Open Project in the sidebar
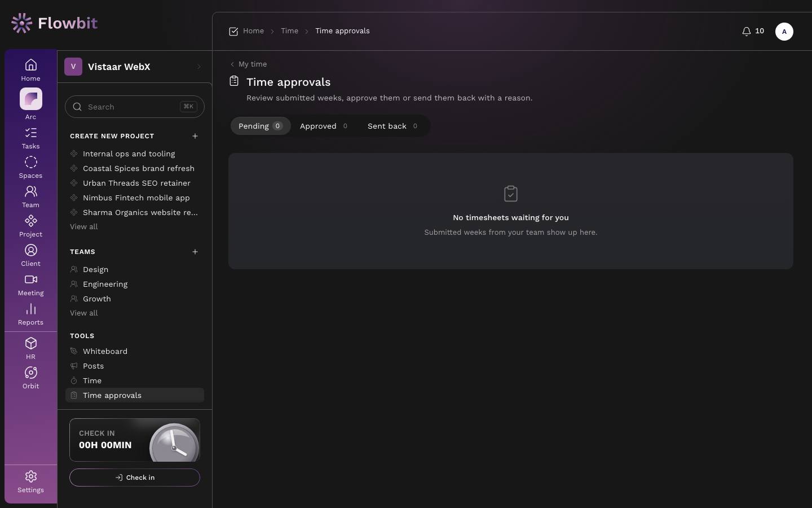The image size is (812, 508). click(30, 226)
